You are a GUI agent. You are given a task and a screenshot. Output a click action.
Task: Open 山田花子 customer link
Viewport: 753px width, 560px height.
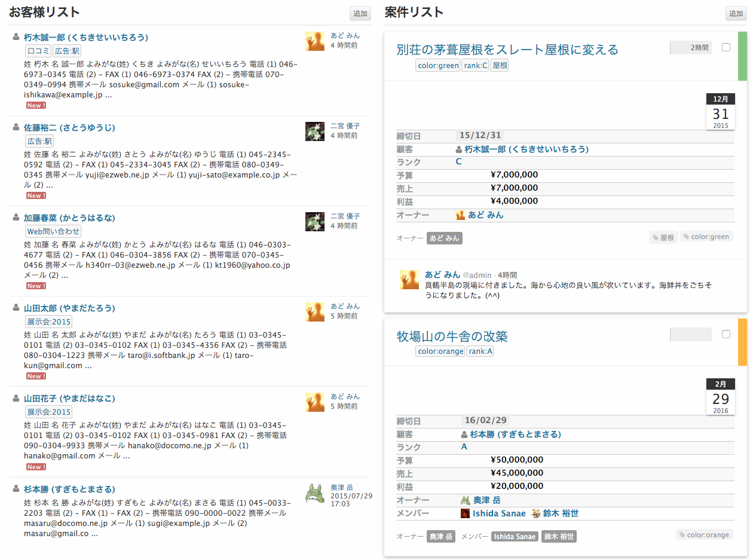(69, 399)
